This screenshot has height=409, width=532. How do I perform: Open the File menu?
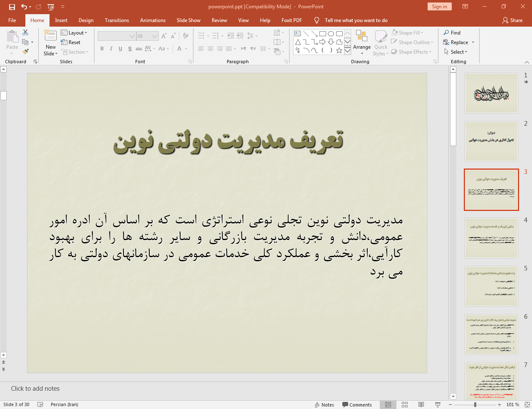(x=12, y=20)
